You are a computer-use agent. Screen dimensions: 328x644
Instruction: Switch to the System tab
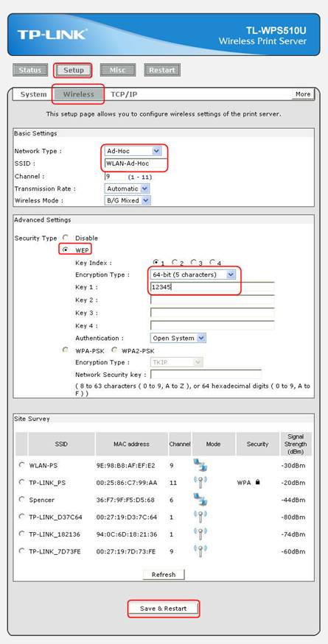(33, 94)
